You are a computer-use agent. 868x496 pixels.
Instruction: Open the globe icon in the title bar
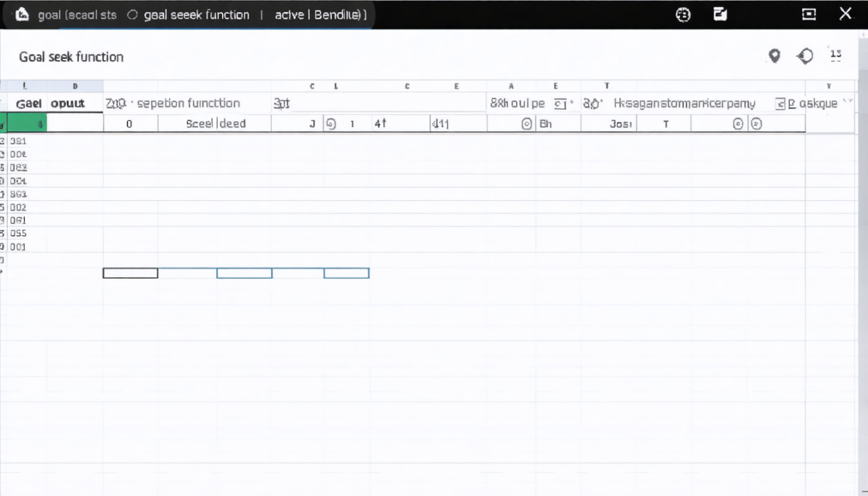click(x=682, y=14)
